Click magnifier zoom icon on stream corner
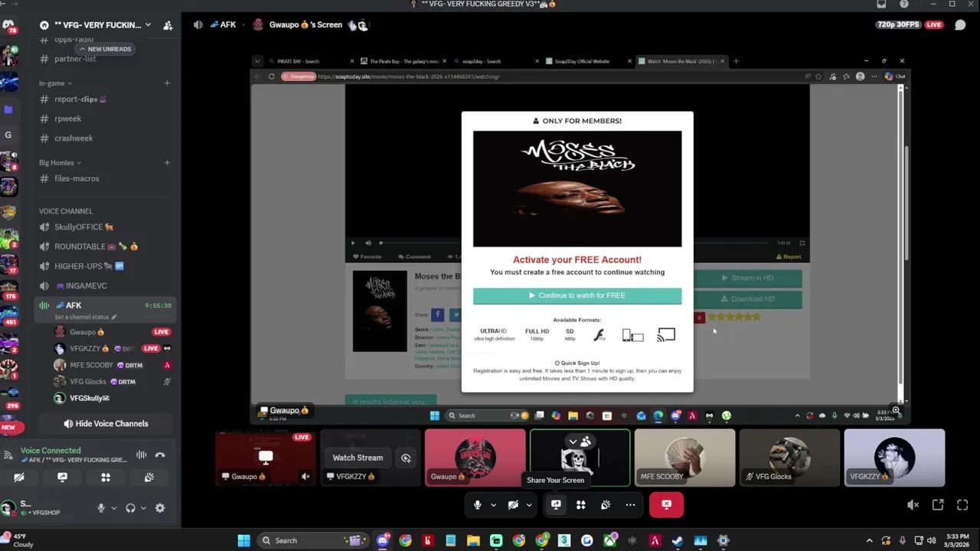This screenshot has height=551, width=980. coord(896,411)
